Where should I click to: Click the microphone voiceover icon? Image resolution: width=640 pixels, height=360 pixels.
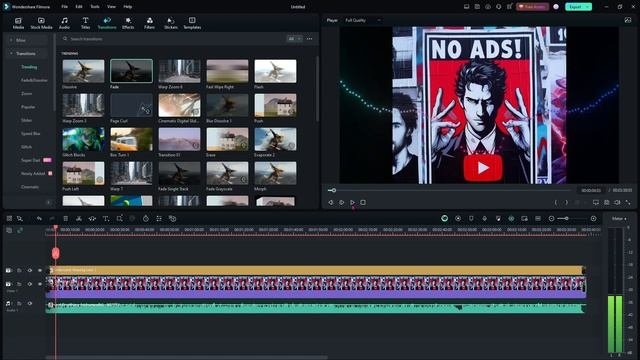484,219
